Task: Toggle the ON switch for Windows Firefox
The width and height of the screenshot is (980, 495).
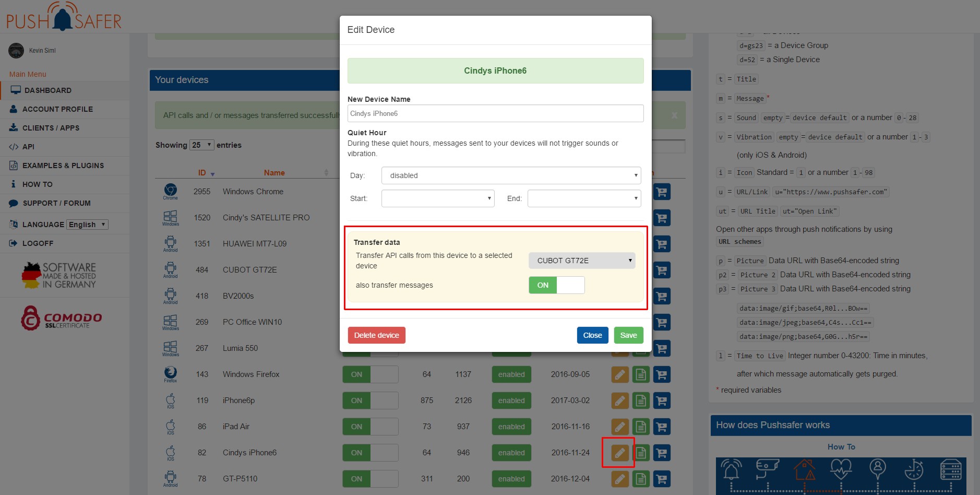Action: [x=370, y=374]
